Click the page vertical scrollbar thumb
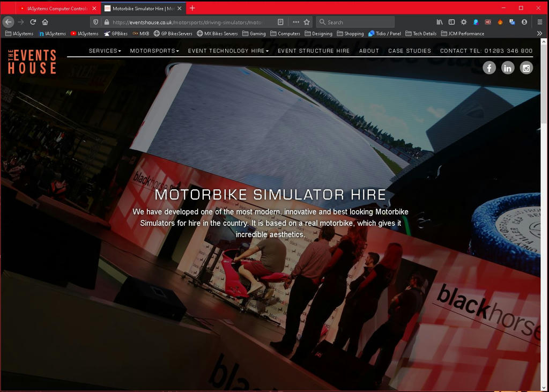The width and height of the screenshot is (549, 392). coord(544,84)
